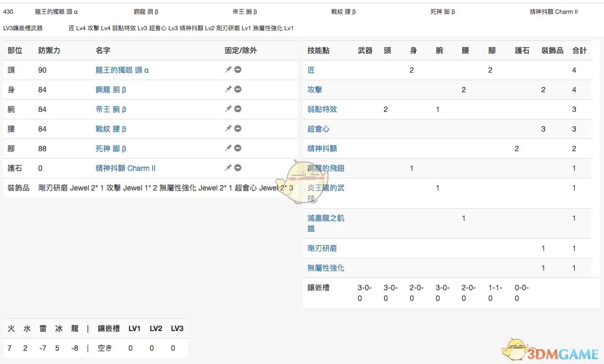The height and width of the screenshot is (364, 604).
Task: Pin the 死神 脚 β leg piece
Action: coord(228,148)
